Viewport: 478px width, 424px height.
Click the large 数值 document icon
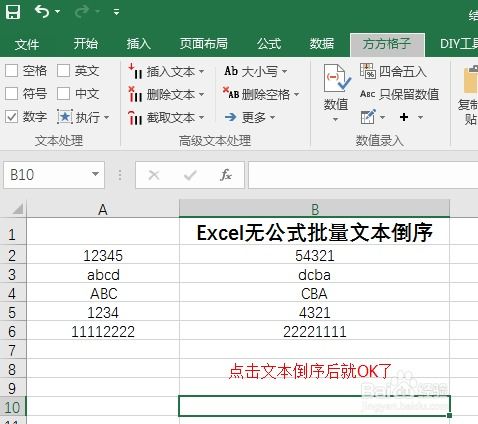click(x=337, y=78)
